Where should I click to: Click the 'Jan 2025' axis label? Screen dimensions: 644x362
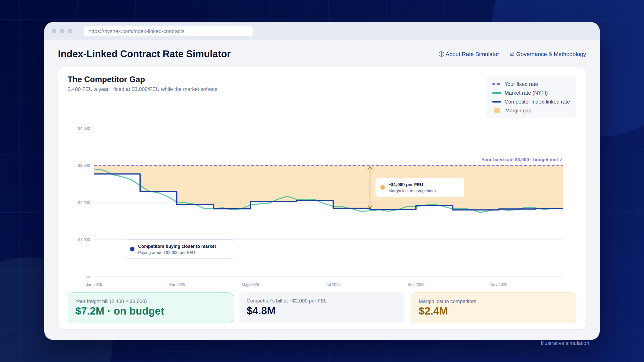point(94,285)
